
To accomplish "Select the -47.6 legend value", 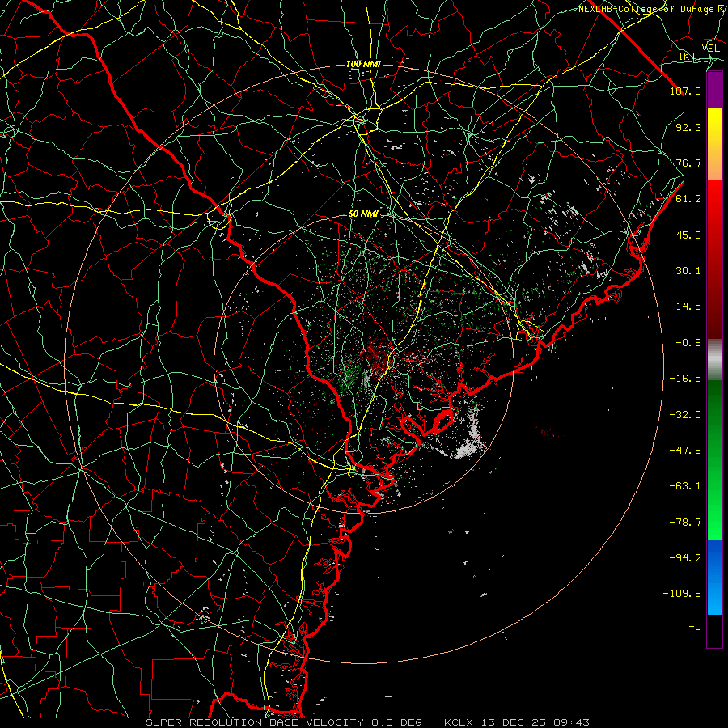I will point(685,451).
